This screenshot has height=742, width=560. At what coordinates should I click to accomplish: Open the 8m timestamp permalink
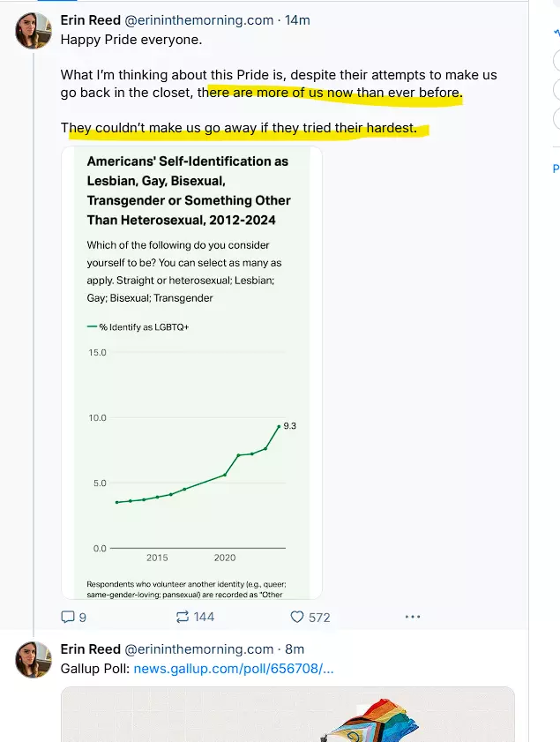coord(295,648)
